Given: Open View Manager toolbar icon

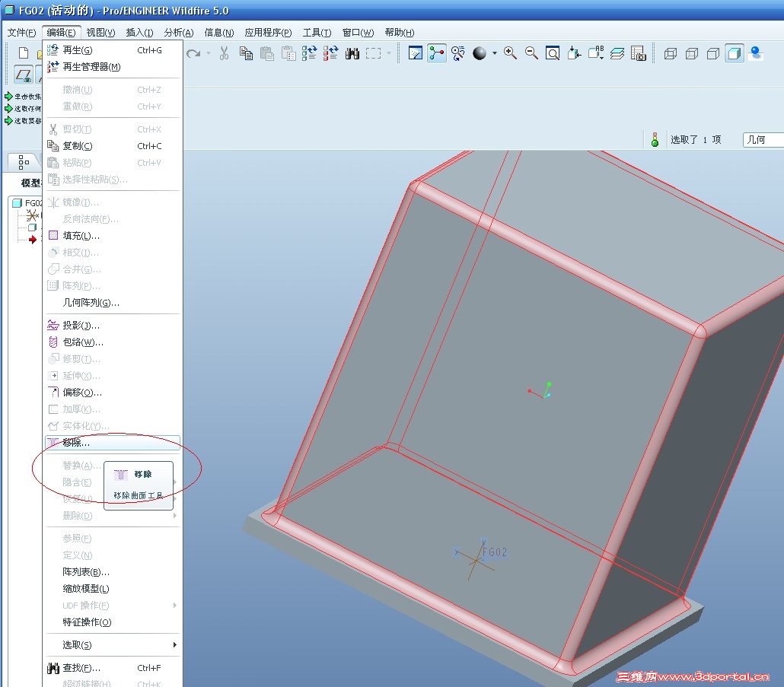Looking at the screenshot, I should [x=639, y=53].
